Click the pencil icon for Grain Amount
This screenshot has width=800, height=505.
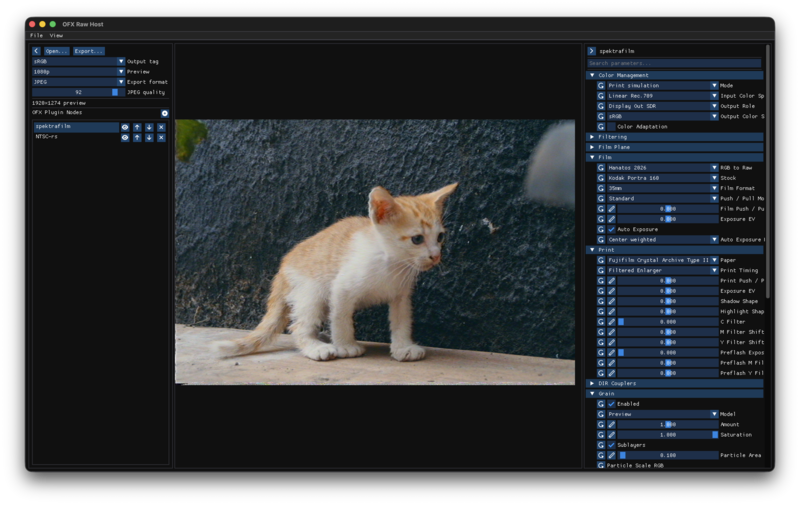point(611,424)
